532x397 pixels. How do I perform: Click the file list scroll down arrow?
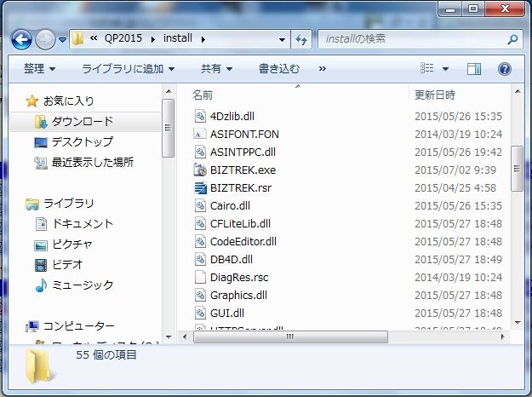[518, 323]
